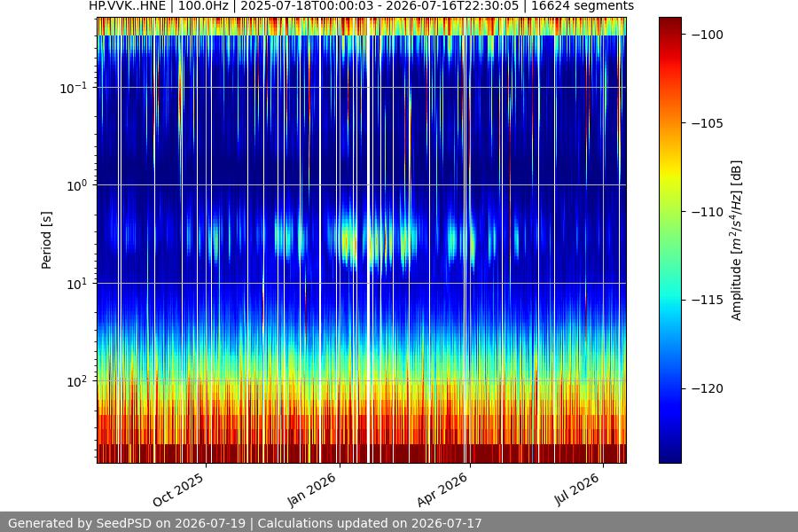Viewport: 798px width, 532px height.
Task: Click the −105 colorbar tick label
Action: 708,123
